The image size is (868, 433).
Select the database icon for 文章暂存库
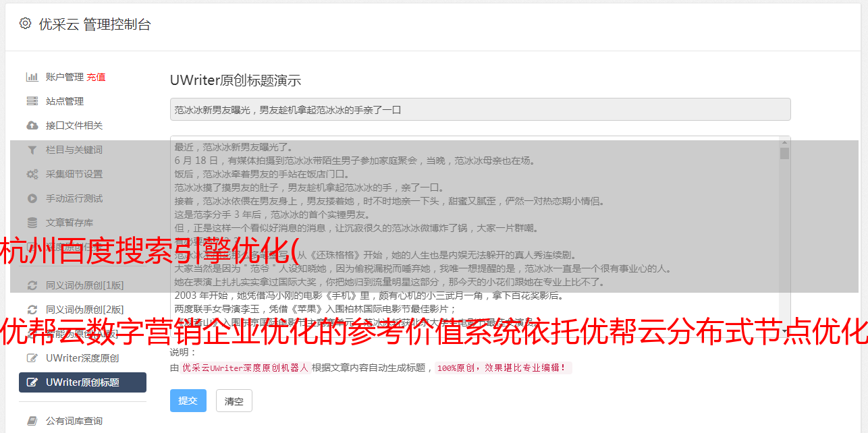coord(32,223)
